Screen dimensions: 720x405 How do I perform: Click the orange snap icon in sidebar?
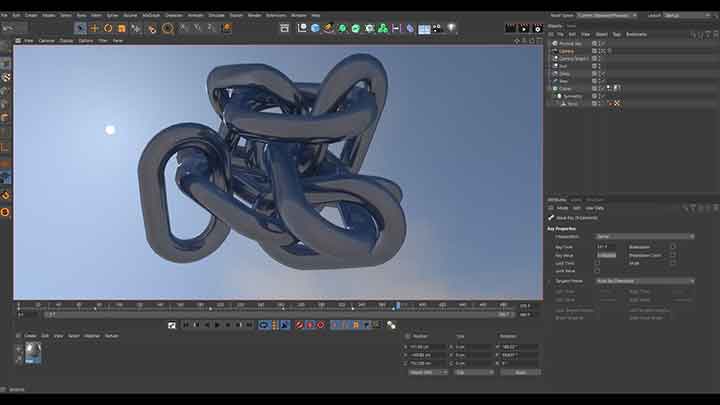click(6, 196)
